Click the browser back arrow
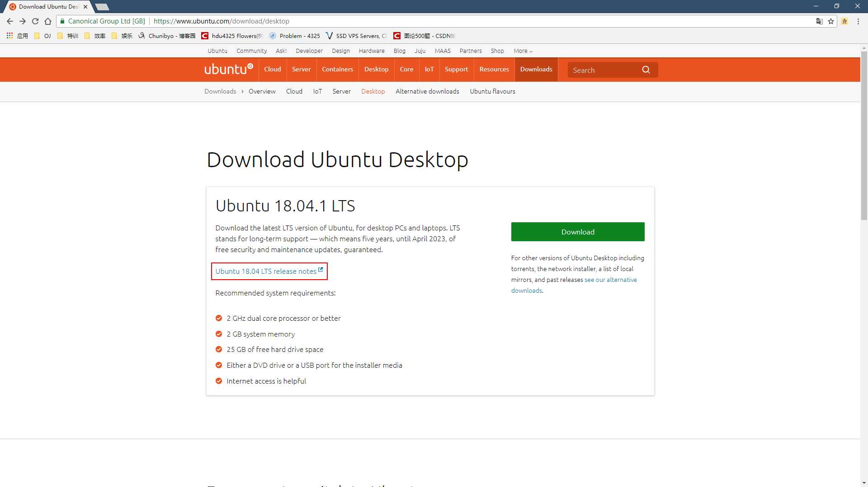The width and height of the screenshot is (868, 487). [10, 21]
